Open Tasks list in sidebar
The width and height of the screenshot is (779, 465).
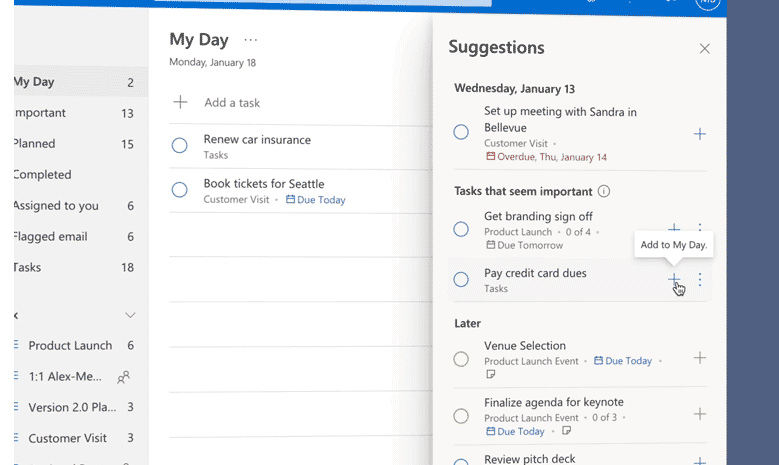pos(81,267)
